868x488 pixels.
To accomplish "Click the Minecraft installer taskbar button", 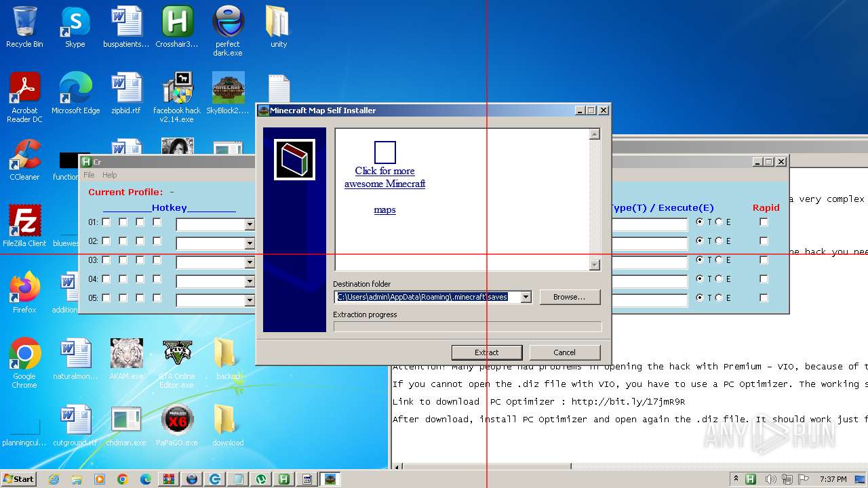I will coord(330,479).
